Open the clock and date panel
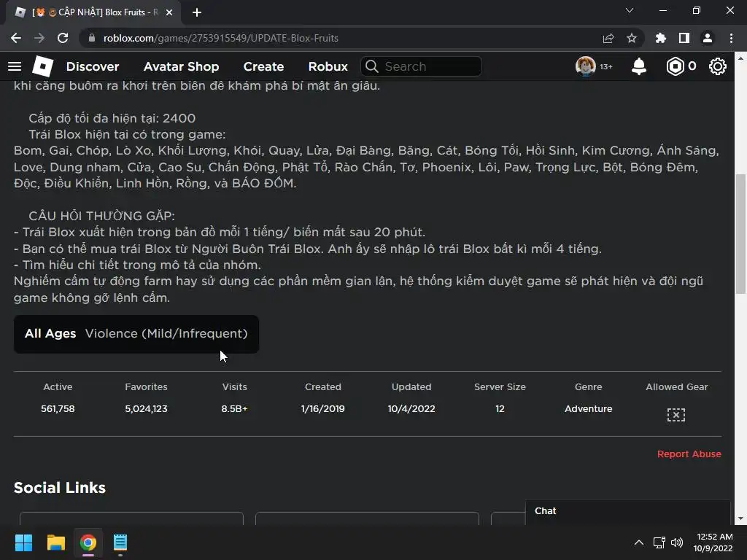 [x=713, y=542]
